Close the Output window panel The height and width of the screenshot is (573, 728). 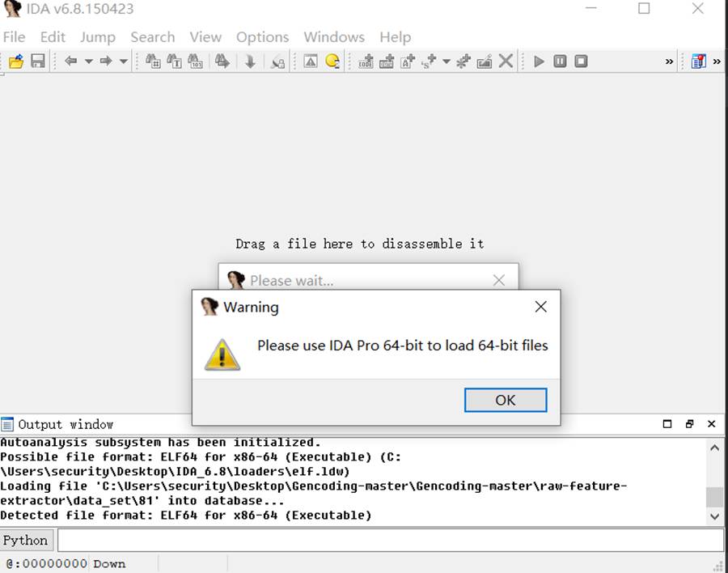tap(711, 423)
